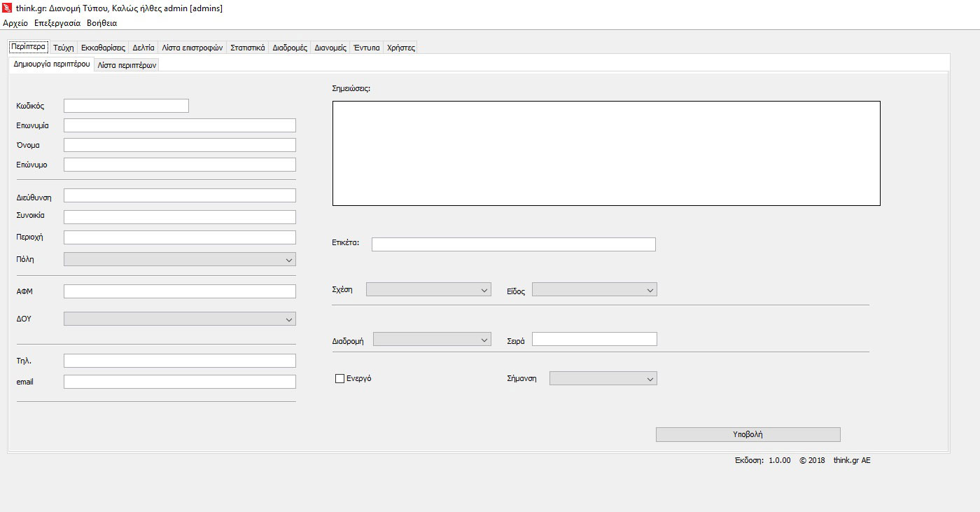This screenshot has height=512, width=980.
Task: Enable the Ενεργό checkbox
Action: pyautogui.click(x=340, y=379)
